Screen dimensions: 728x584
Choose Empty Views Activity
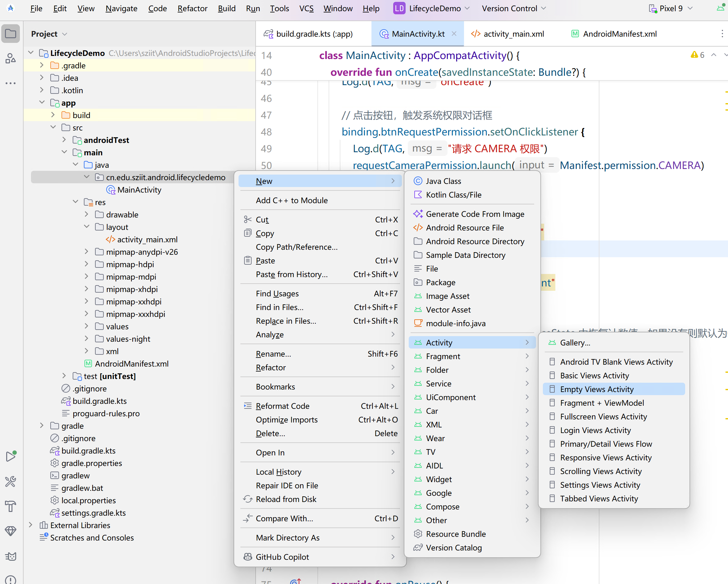click(x=613, y=389)
